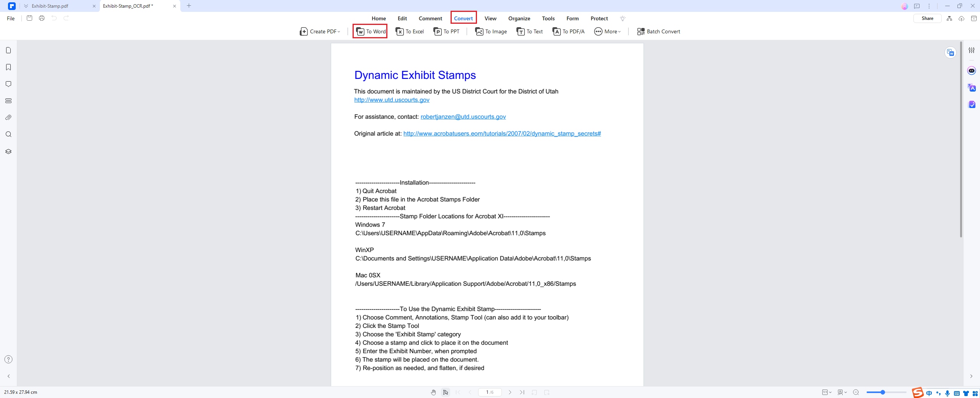The image size is (980, 398).
Task: Close the Exhibit-Stamp_OCR.pdf tab
Action: click(x=175, y=6)
